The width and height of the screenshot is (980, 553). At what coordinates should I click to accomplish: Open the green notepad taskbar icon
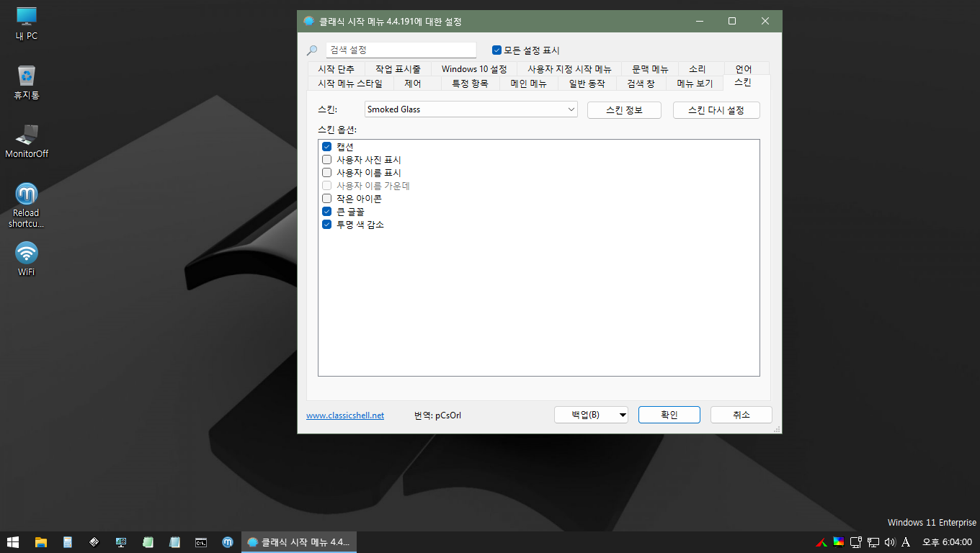tap(148, 542)
